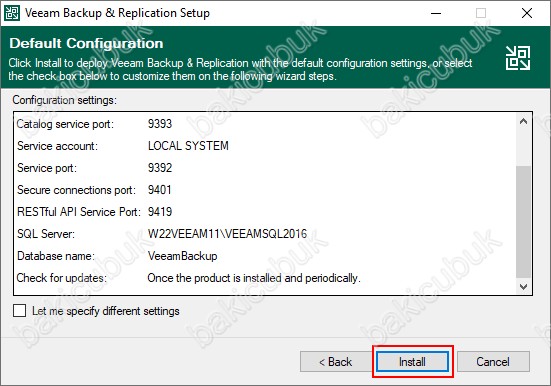Select SQL Server value W22VEEAM11\VEEAMSQL2016

[227, 234]
